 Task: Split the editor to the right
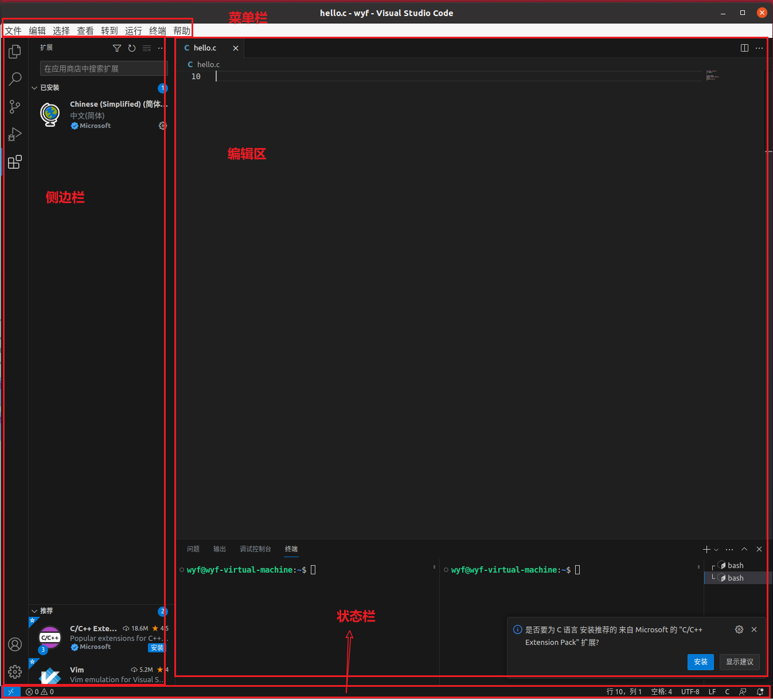[x=744, y=48]
